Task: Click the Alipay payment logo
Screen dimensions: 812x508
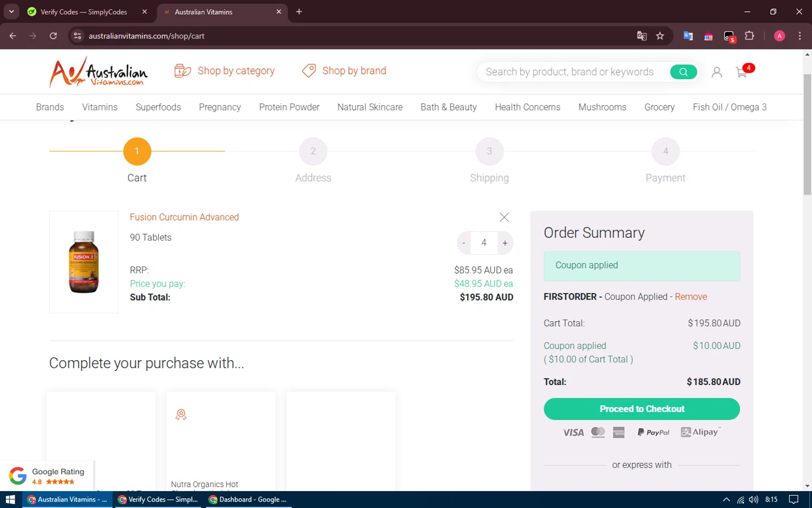Action: pos(700,432)
